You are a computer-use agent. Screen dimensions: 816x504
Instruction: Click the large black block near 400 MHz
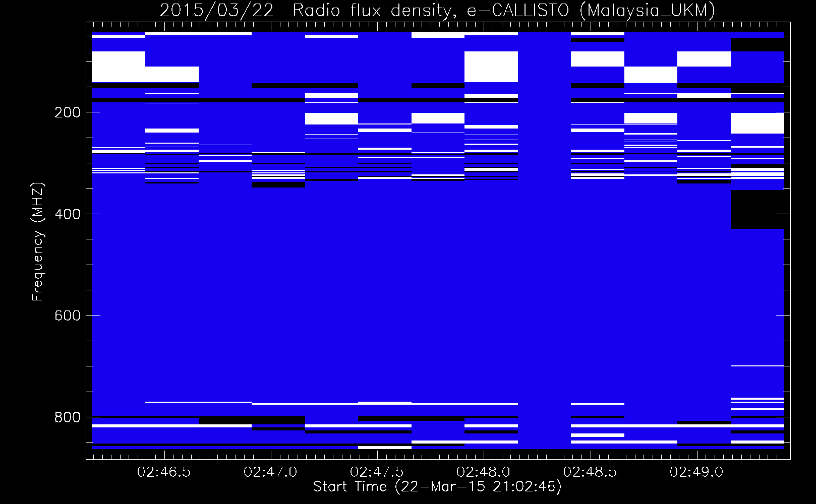[757, 209]
